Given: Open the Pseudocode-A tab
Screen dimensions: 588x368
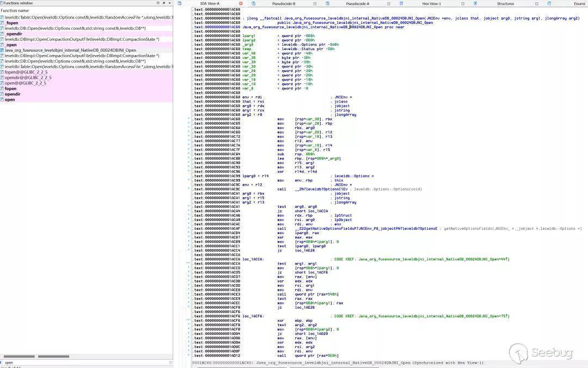Looking at the screenshot, I should click(357, 4).
